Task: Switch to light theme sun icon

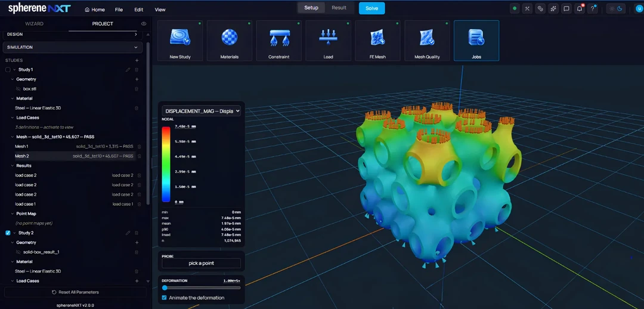Action: tap(612, 8)
